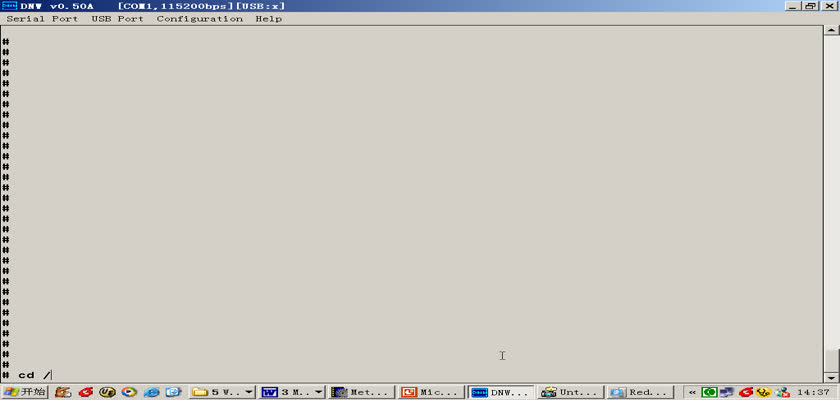This screenshot has height=400, width=840.
Task: Launch Internet Explorer from quick launch
Action: click(151, 392)
